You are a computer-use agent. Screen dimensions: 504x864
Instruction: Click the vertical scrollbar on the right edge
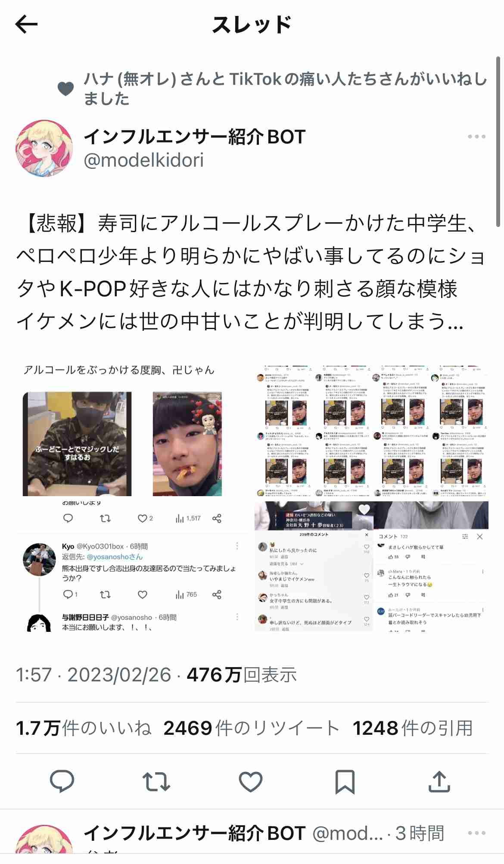tap(499, 142)
